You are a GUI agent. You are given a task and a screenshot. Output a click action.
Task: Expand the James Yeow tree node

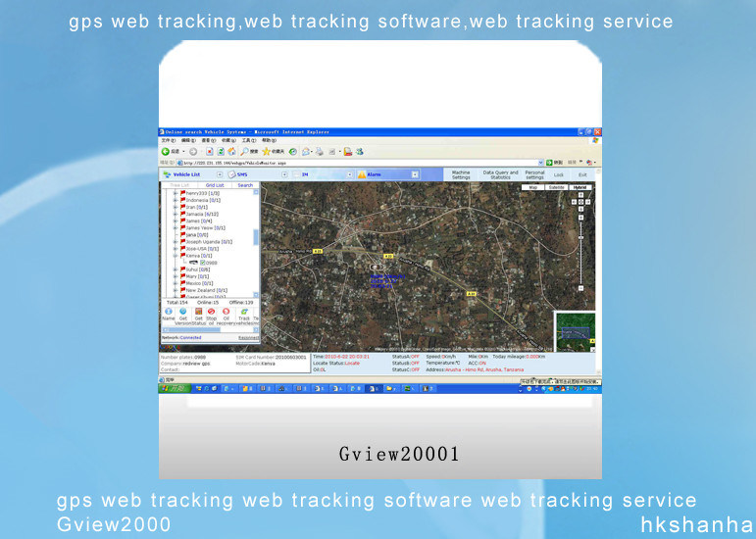[175, 227]
